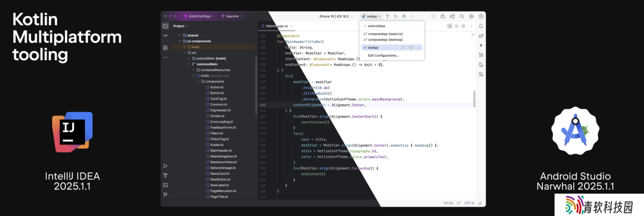644x216 pixels.
Task: Collapse the src folder
Action: 184,53
